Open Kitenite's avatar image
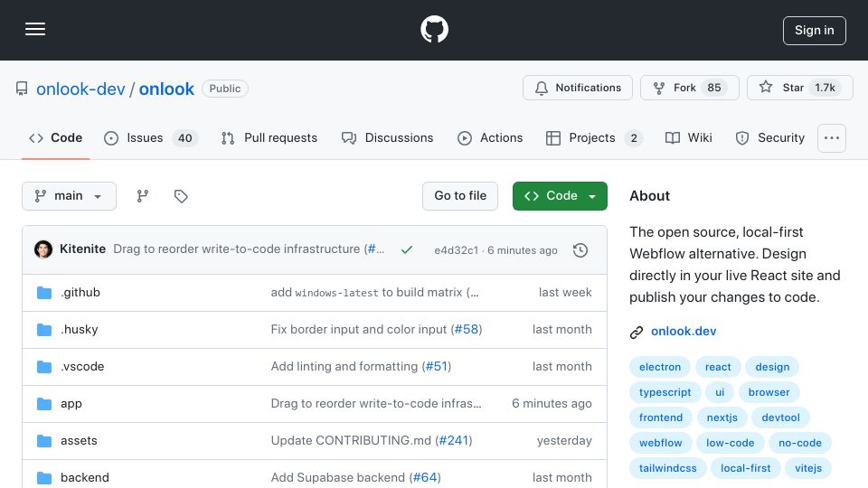 point(43,249)
